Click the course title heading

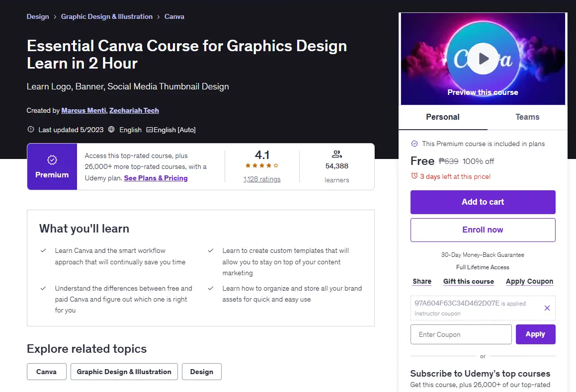tap(186, 54)
